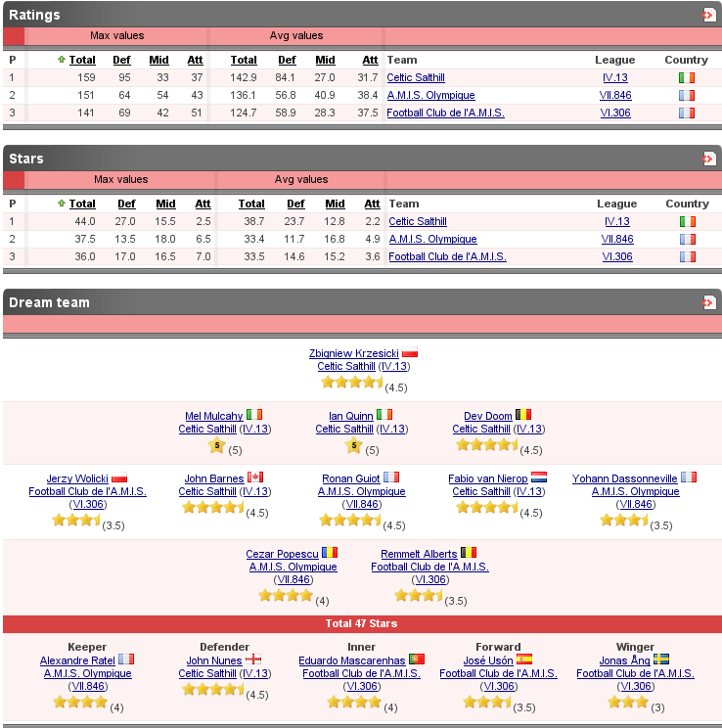Viewport: 722px width, 728px height.
Task: Sort Ratings by Max values Total column
Action: pyautogui.click(x=82, y=60)
